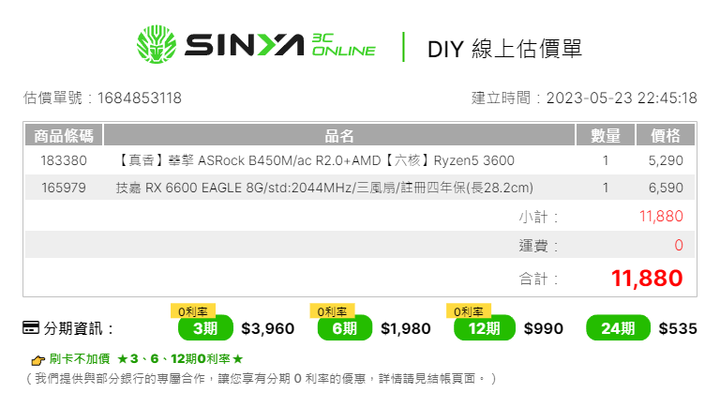Screen dimensions: 720x408
Task: Click the 價格 column header
Action: pos(665,135)
